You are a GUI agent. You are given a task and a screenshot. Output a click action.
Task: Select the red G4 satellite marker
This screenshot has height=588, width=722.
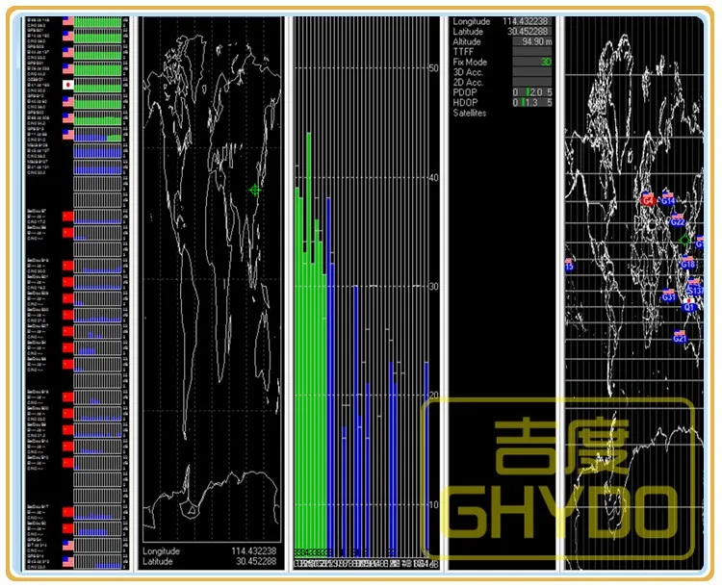click(648, 200)
